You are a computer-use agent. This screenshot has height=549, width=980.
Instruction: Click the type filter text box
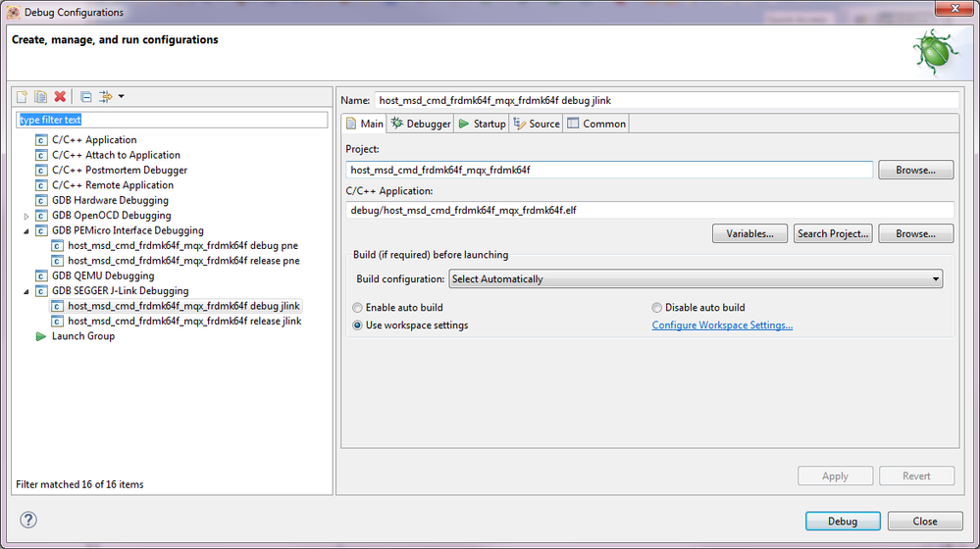coord(172,120)
